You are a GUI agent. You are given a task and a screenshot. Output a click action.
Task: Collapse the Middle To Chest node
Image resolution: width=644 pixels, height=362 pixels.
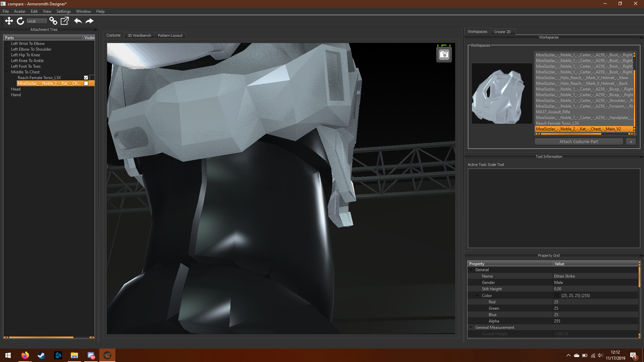pyautogui.click(x=7, y=72)
